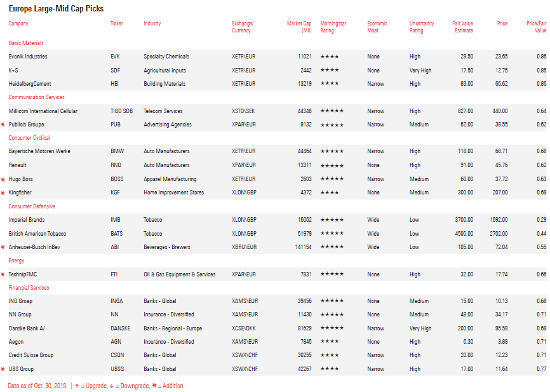The image size is (550, 392).
Task: Click the asterisk beside Anheuser-Busch InBev
Action: [x=3, y=248]
